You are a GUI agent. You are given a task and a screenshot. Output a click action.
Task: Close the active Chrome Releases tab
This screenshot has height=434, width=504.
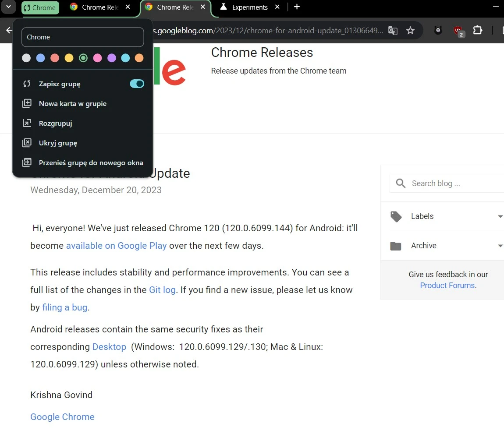[x=203, y=7]
